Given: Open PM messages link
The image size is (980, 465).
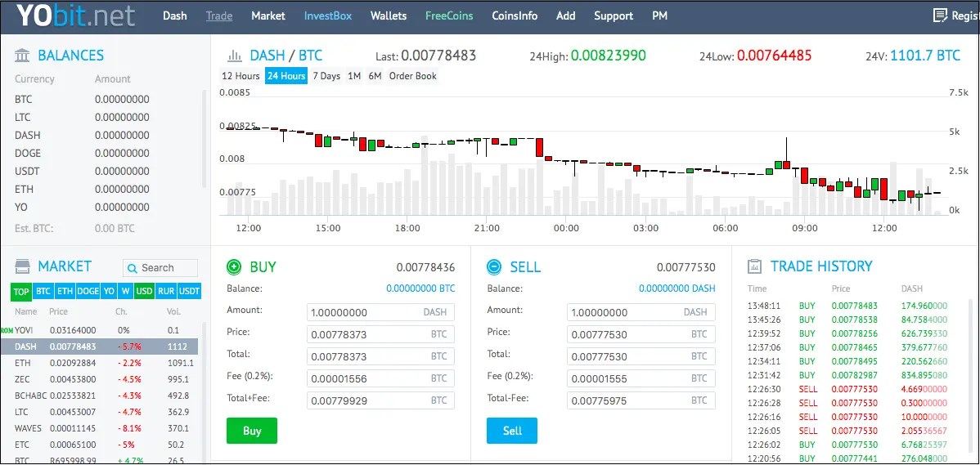Looking at the screenshot, I should (x=659, y=16).
